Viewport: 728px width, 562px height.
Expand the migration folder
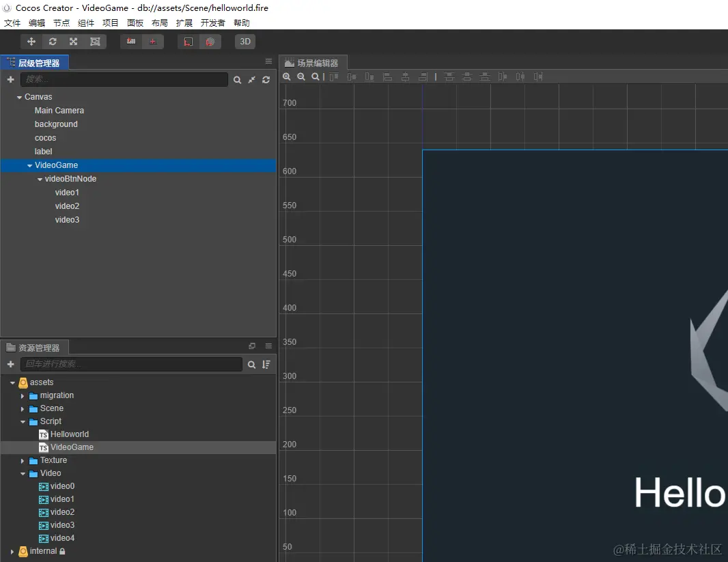point(23,396)
